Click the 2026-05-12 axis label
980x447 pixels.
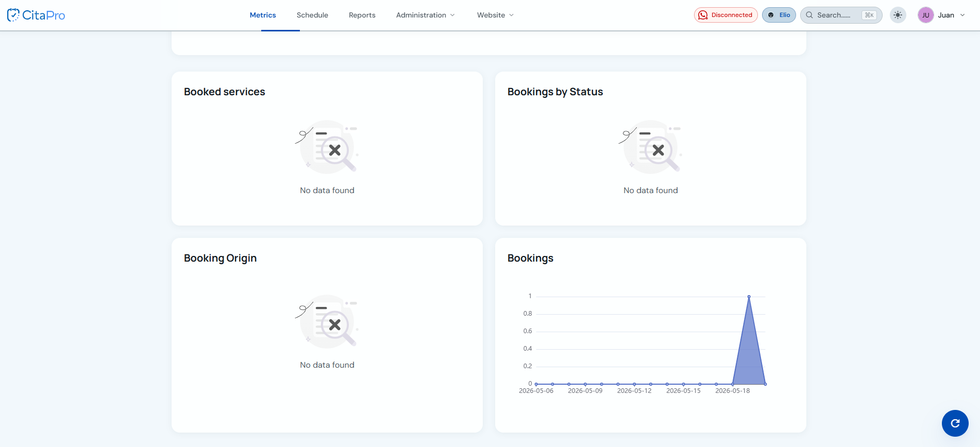634,391
